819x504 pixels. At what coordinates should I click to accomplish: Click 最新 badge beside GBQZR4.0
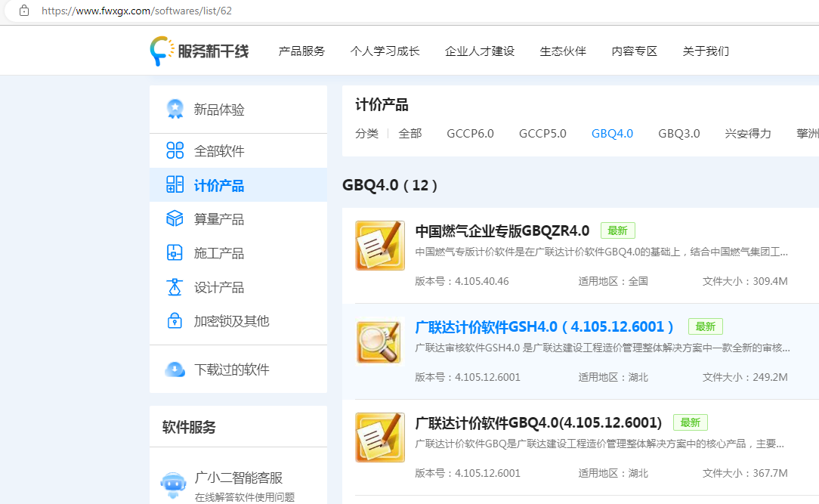point(617,230)
